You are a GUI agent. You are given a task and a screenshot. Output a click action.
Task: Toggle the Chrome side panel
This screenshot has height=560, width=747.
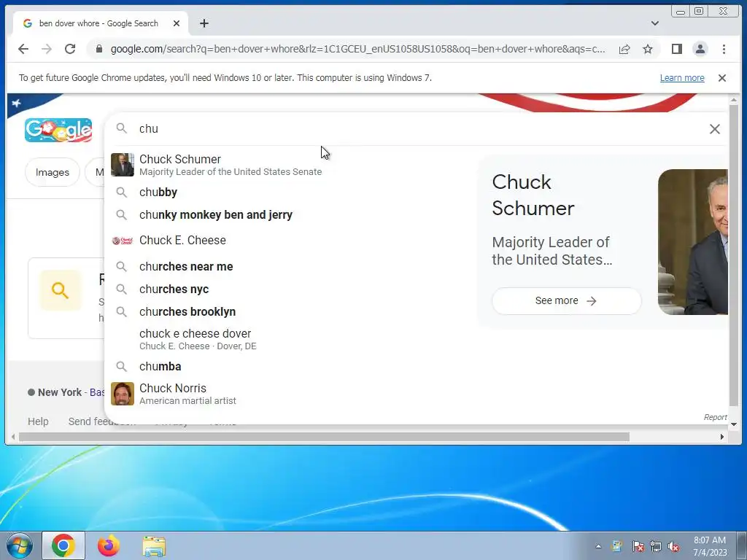(x=676, y=49)
